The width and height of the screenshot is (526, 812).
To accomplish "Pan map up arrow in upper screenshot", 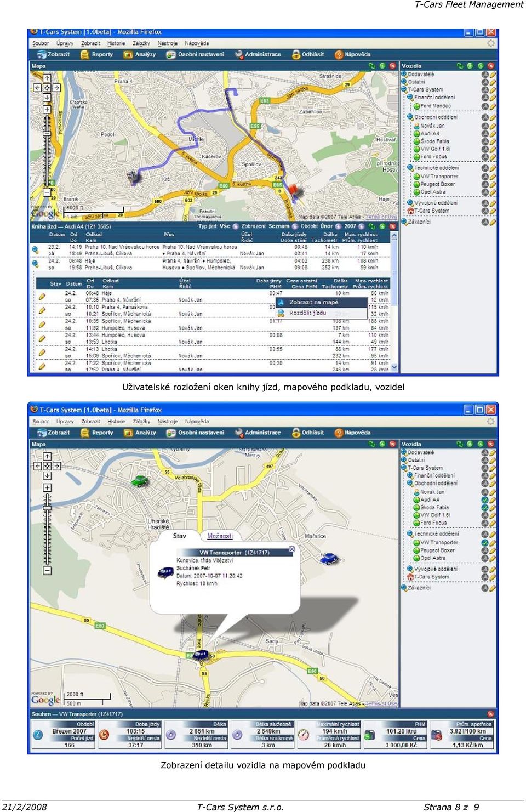I will click(47, 78).
